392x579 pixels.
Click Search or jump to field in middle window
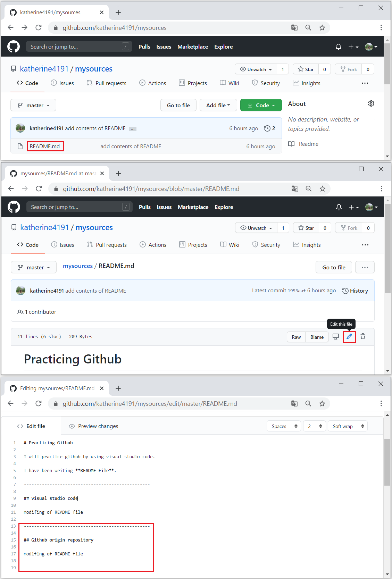pos(80,207)
